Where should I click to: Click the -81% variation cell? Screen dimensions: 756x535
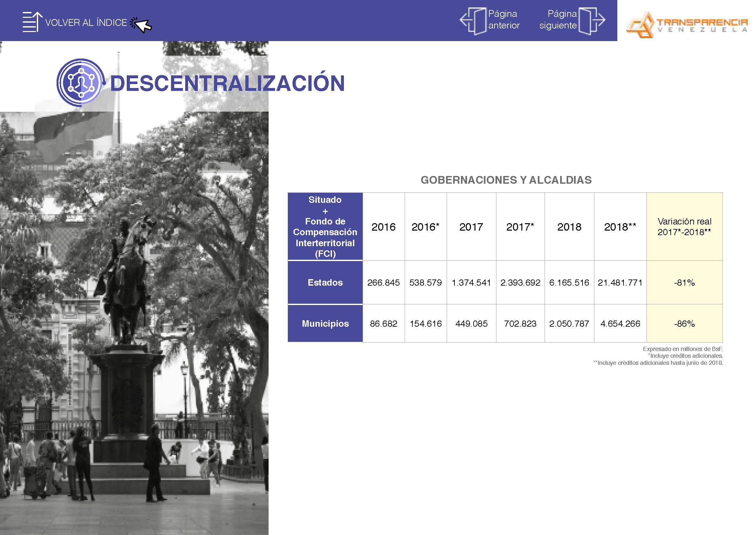tap(684, 283)
